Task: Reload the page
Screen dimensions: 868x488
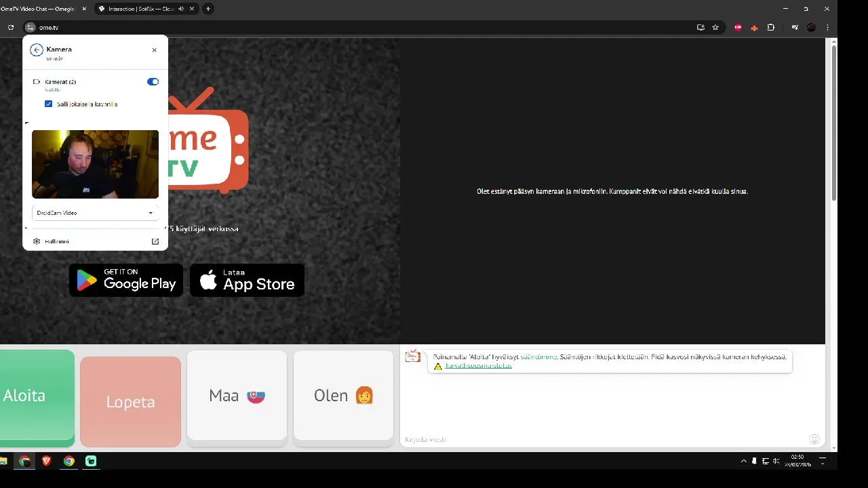Action: 11,27
